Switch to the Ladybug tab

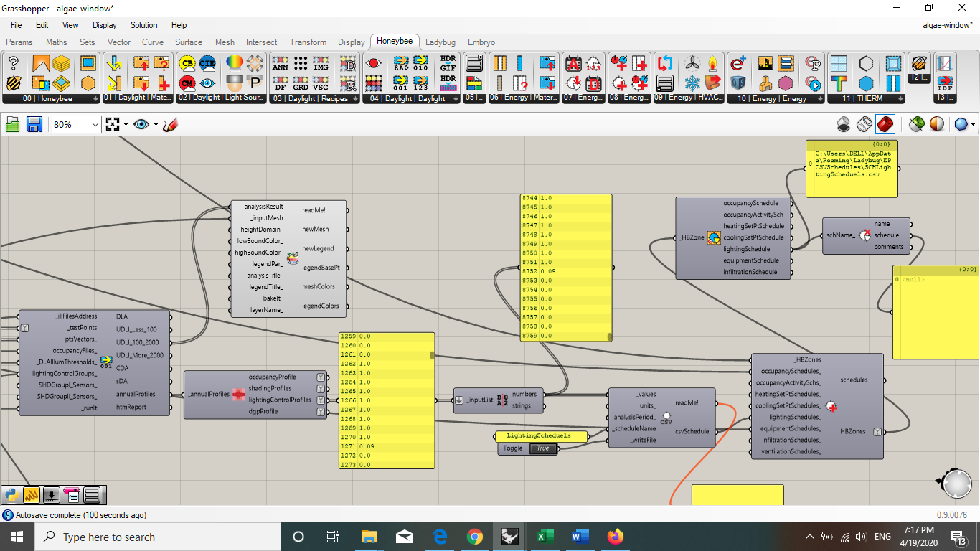[x=440, y=42]
